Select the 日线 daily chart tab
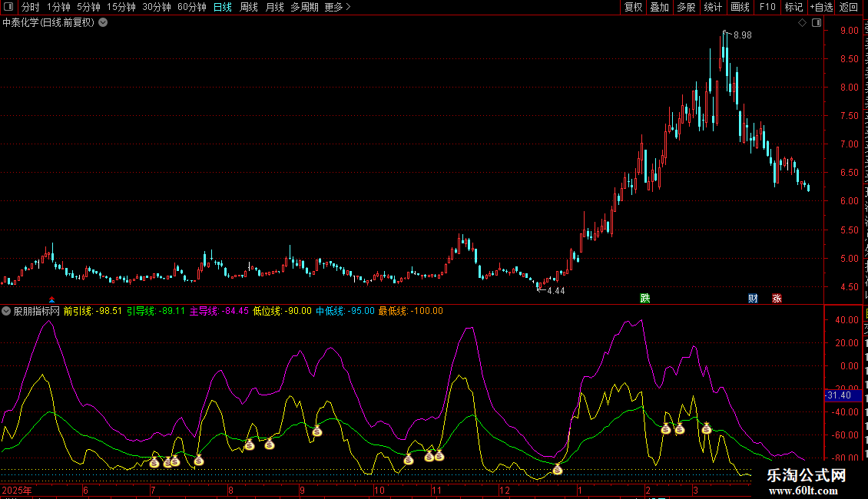Viewport: 868px width, 499px height. tap(223, 7)
